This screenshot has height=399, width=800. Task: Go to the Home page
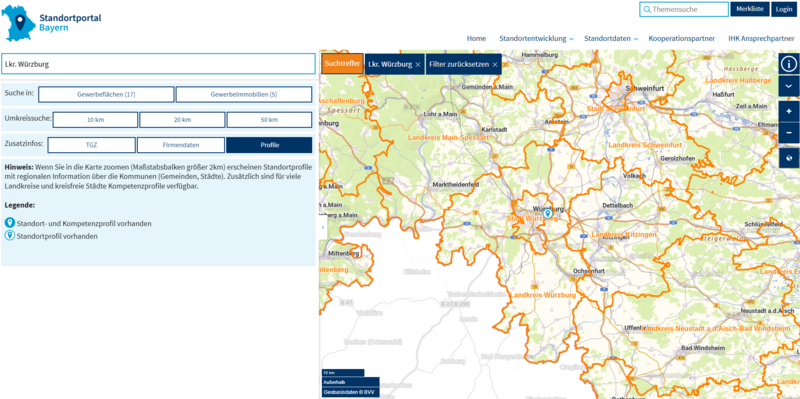coord(477,38)
